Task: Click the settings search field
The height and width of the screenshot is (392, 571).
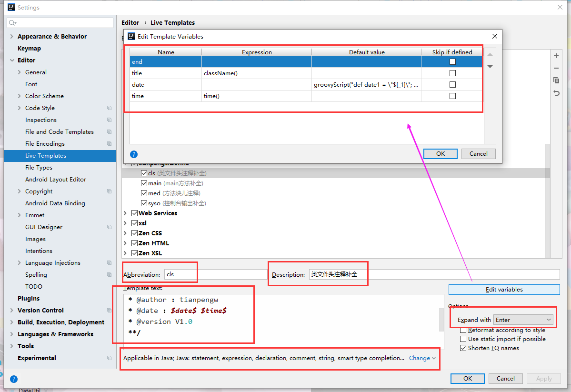Action: point(60,23)
